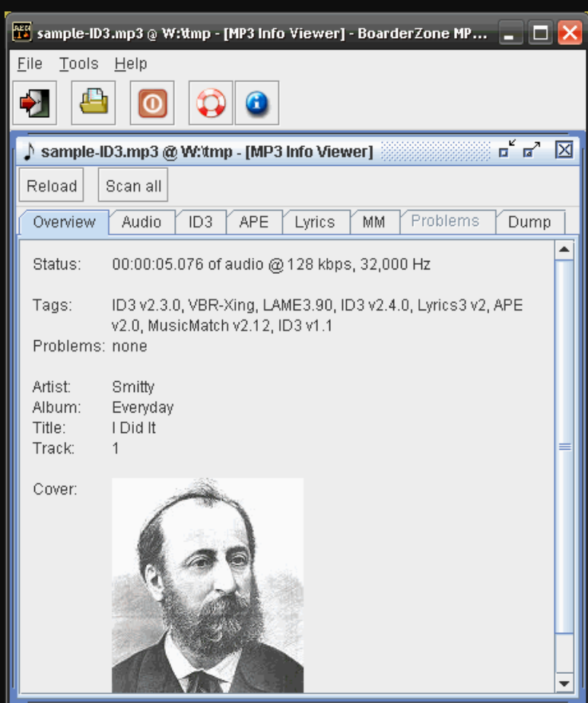Click the Status: label
Image resolution: width=588 pixels, height=703 pixels.
click(x=57, y=265)
